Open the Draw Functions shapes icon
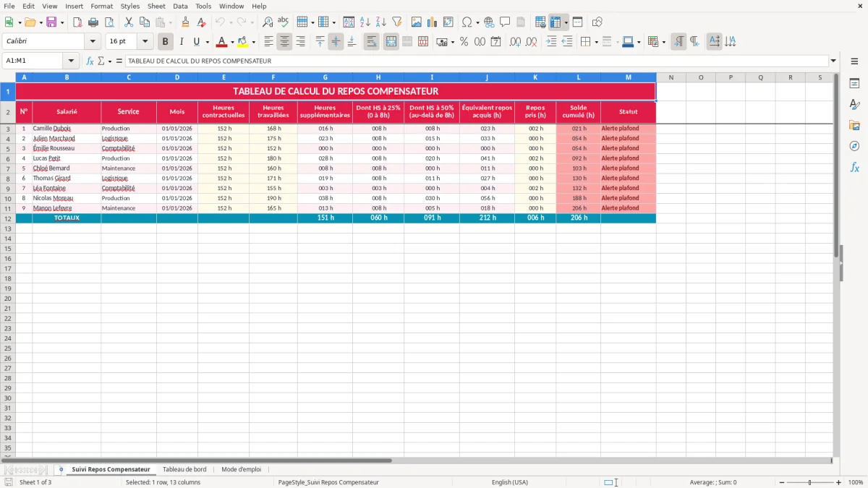The width and height of the screenshot is (868, 488). (597, 22)
